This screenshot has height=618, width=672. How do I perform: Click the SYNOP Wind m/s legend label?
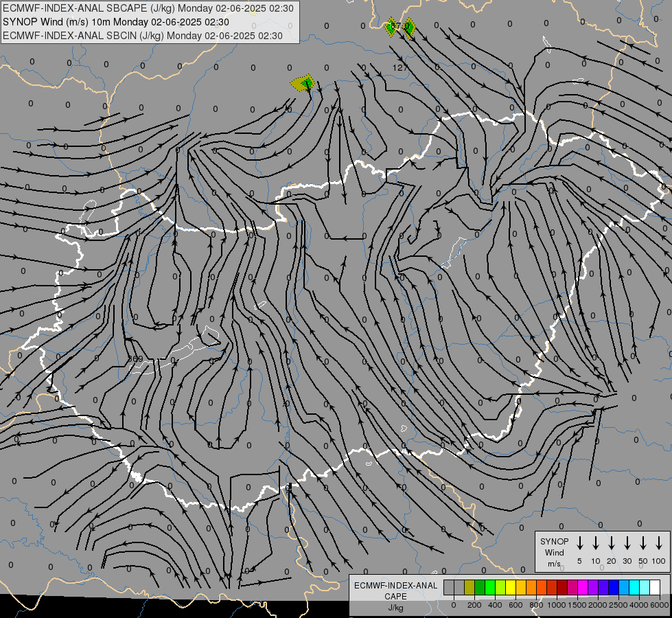(x=554, y=552)
